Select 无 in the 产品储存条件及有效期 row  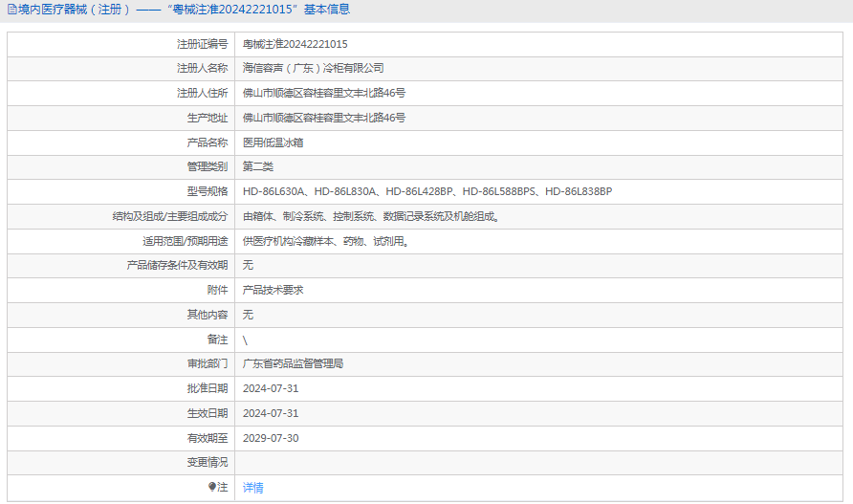pyautogui.click(x=248, y=266)
